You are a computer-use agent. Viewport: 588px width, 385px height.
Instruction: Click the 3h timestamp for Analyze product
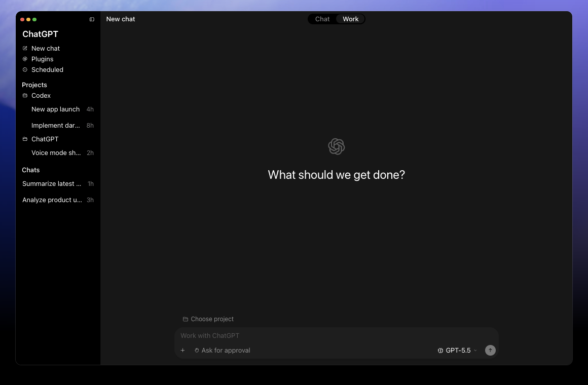[x=90, y=200]
